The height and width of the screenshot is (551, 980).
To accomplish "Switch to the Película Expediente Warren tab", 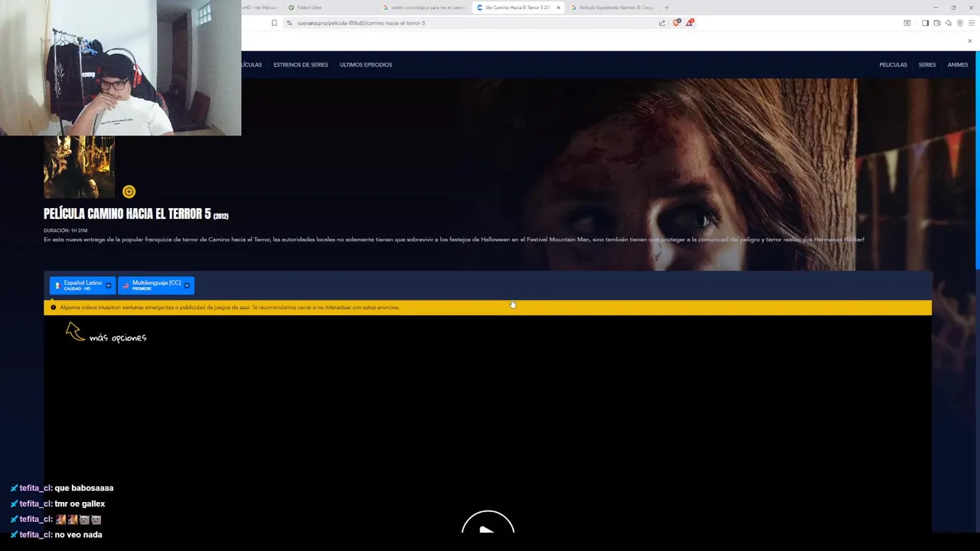I will 615,8.
